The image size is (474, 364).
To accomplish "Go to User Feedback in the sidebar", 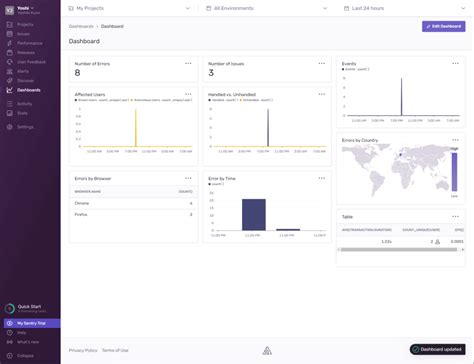I will pos(31,62).
